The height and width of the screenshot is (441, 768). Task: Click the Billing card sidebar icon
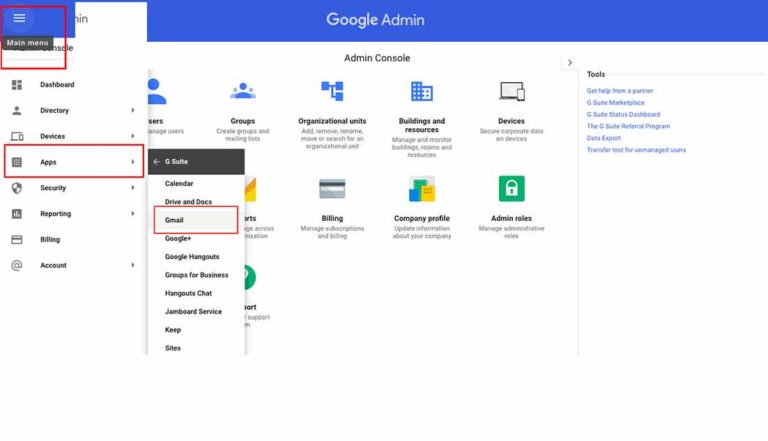tap(17, 240)
